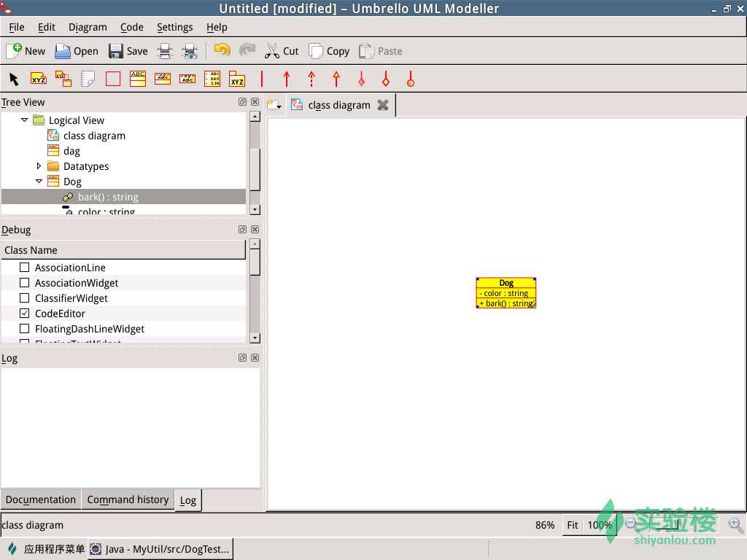Cut the selection with the scissors button

(x=282, y=51)
